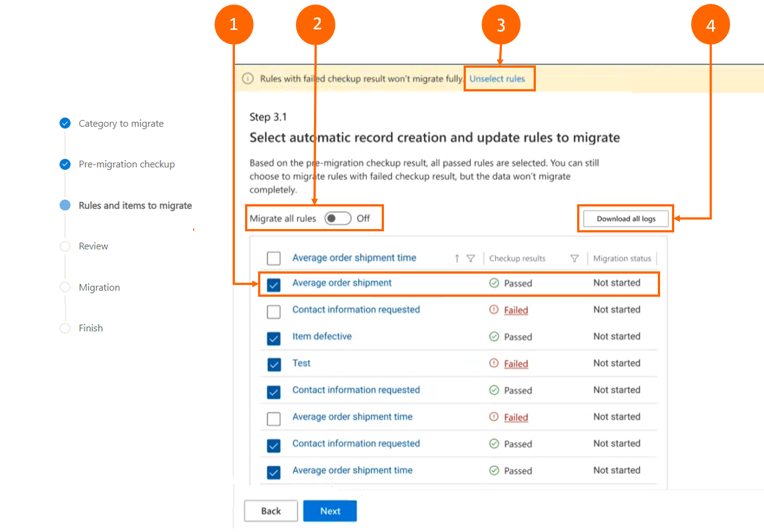Check the failed Average order shipment time rule checkbox
This screenshot has width=764, height=532.
pyautogui.click(x=274, y=419)
